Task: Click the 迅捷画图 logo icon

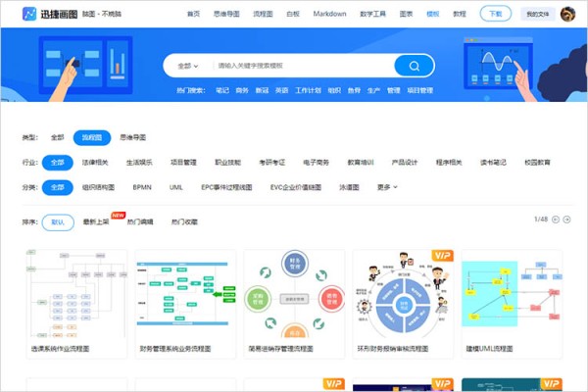Action: (x=29, y=14)
